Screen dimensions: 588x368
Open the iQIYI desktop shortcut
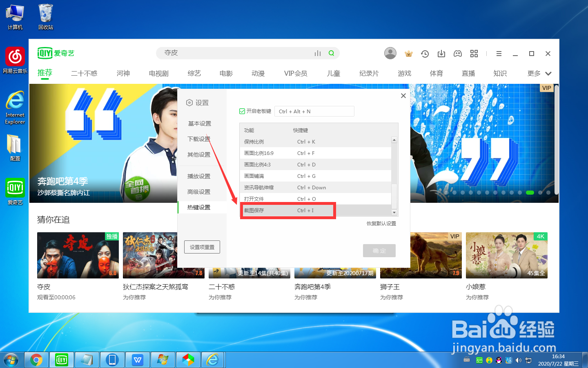[15, 191]
